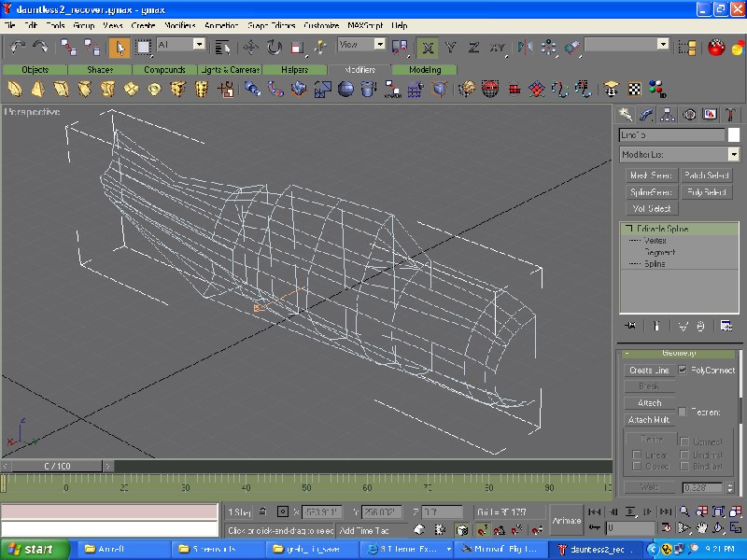Open the View reference coordinate dropdown
The image size is (747, 560).
pos(380,45)
